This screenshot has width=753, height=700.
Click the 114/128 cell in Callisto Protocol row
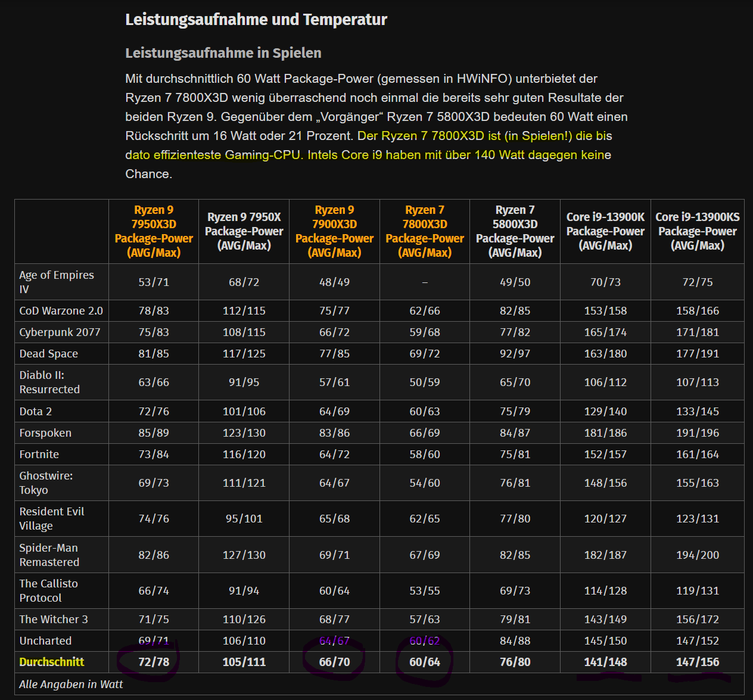(x=605, y=590)
